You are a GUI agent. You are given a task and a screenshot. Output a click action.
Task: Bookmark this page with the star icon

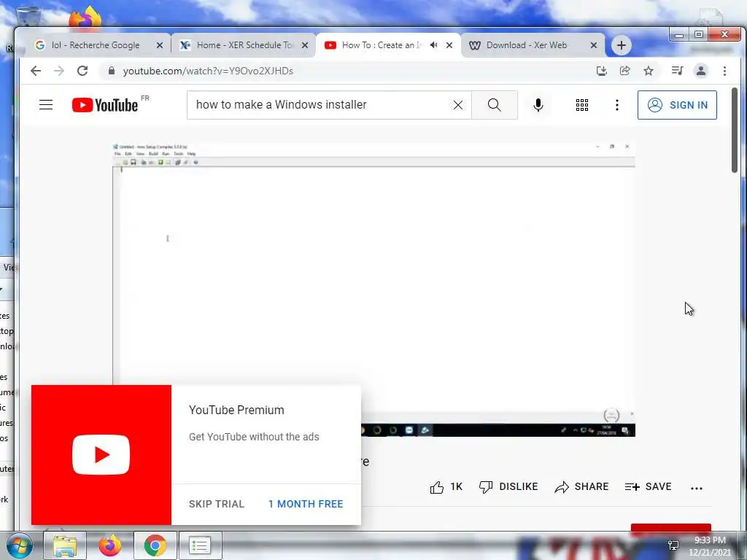[649, 71]
